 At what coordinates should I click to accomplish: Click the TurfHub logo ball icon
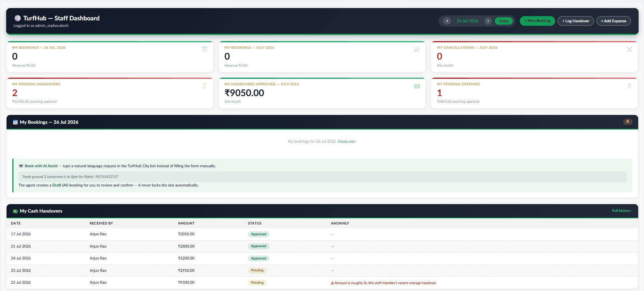point(17,18)
